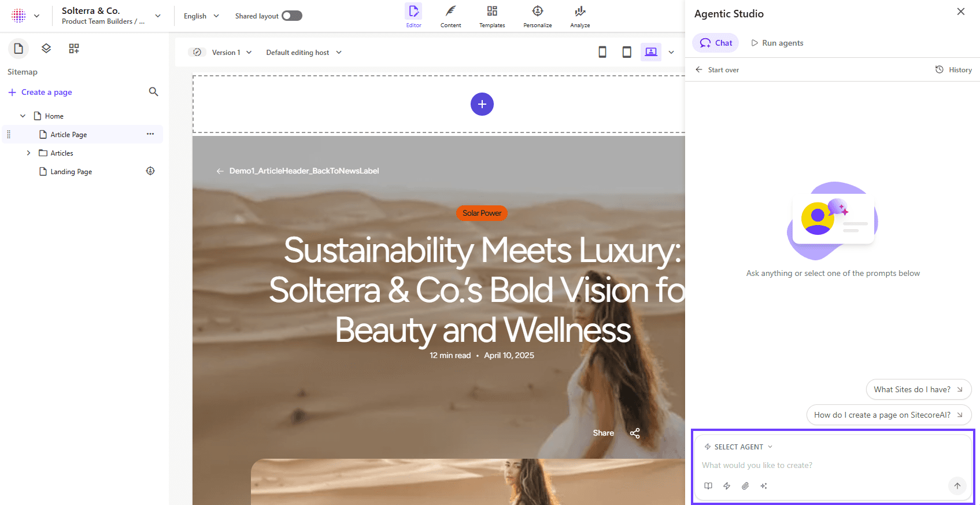The height and width of the screenshot is (505, 980).
Task: Open the English language dropdown
Action: coord(201,16)
